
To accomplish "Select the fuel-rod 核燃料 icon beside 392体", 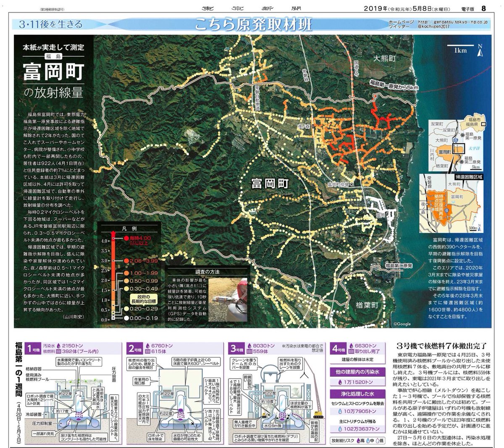I will (x=59, y=351).
